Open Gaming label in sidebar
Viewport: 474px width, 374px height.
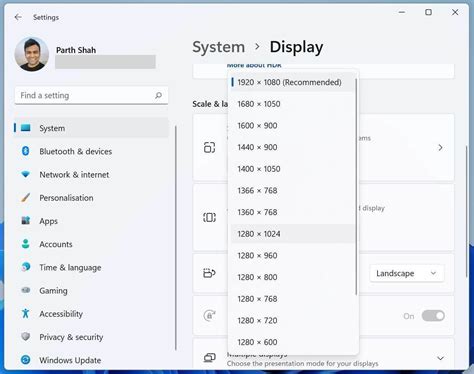[53, 291]
